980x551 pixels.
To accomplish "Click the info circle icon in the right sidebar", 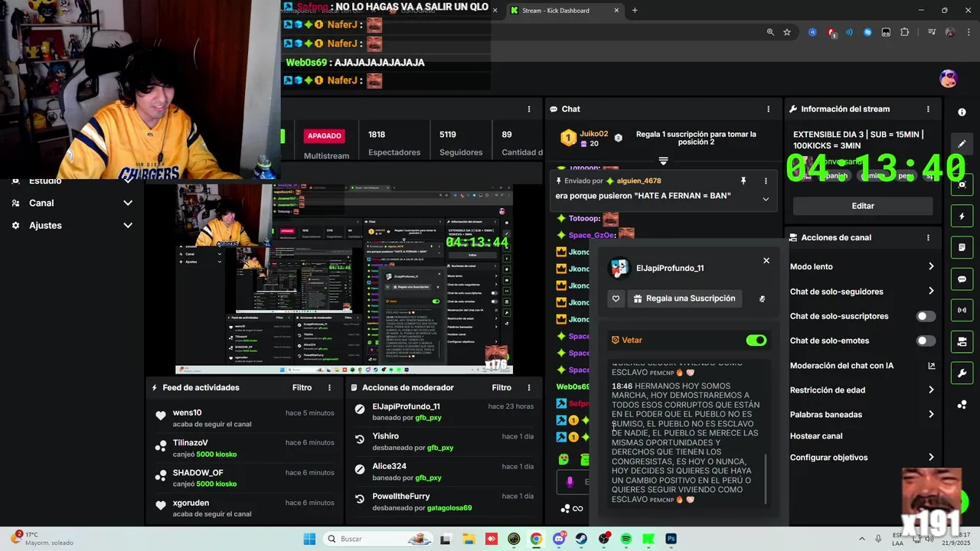I will tap(962, 112).
